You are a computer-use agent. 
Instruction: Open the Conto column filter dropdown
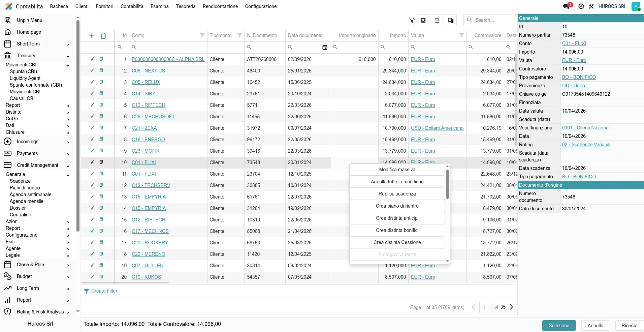(x=202, y=35)
